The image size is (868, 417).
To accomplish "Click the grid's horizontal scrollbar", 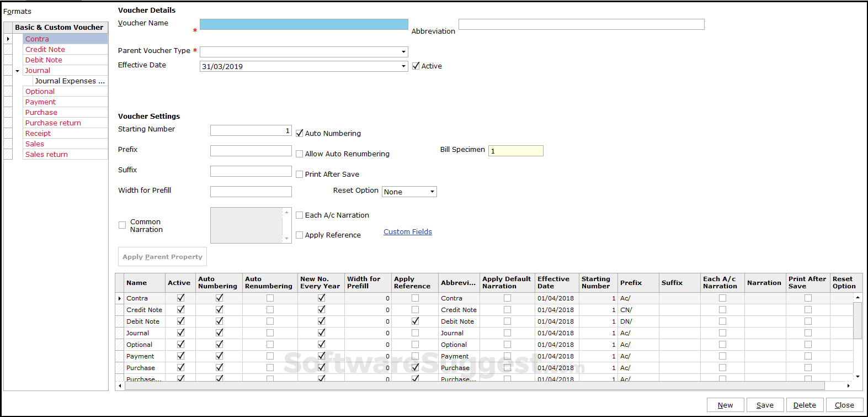I will [x=475, y=386].
